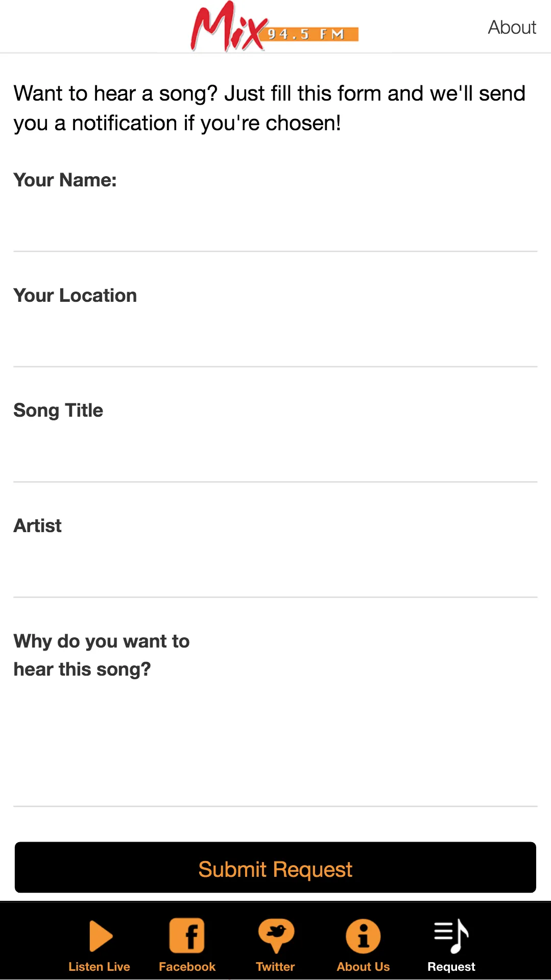Open the Facebook icon in bottom bar
Screen dimensions: 551x980
point(187,936)
